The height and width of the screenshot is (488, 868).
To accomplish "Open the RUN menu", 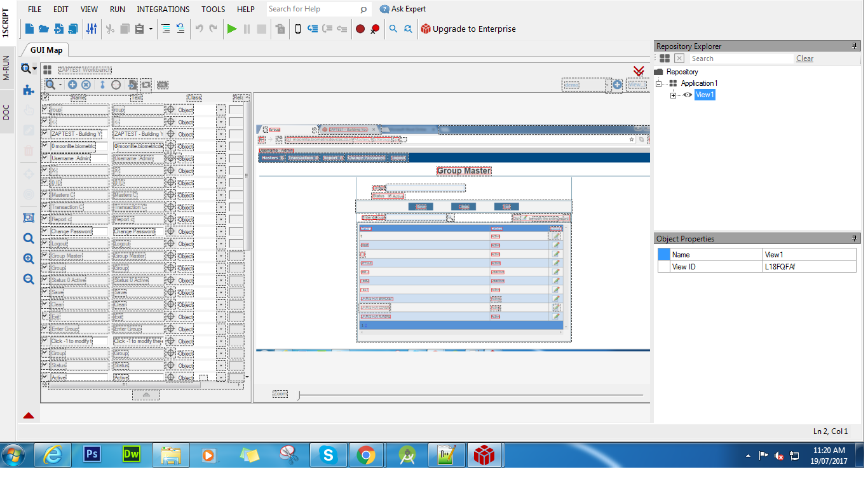I will tap(118, 9).
